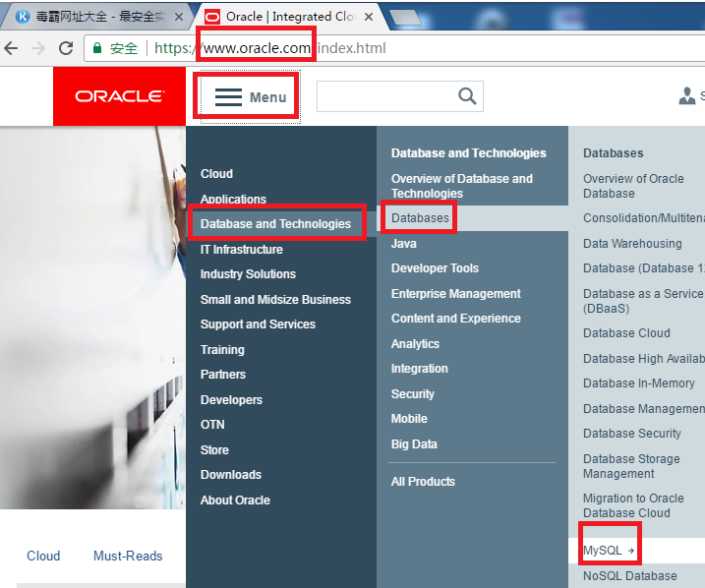The width and height of the screenshot is (705, 588).
Task: Open Training menu item
Action: tap(223, 350)
